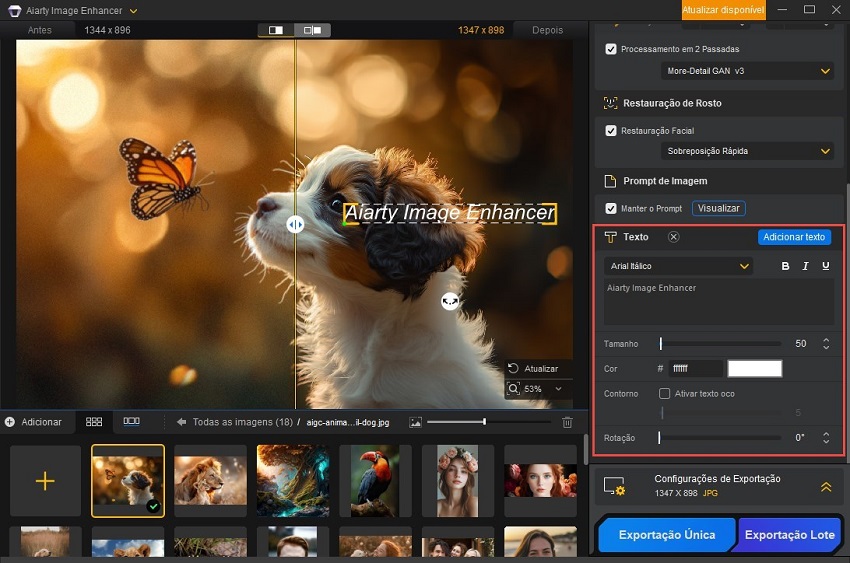The height and width of the screenshot is (563, 850).
Task: Click the trash delete icon
Action: click(x=567, y=422)
